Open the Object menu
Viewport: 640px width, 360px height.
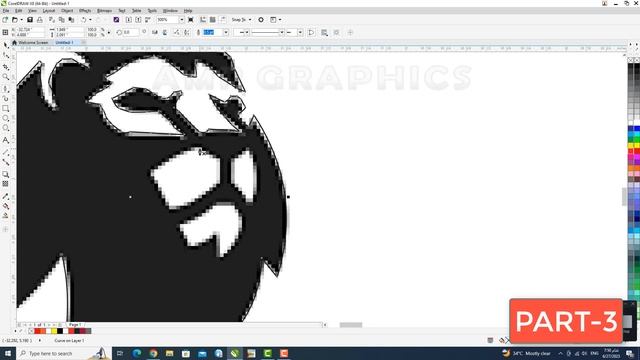click(67, 11)
